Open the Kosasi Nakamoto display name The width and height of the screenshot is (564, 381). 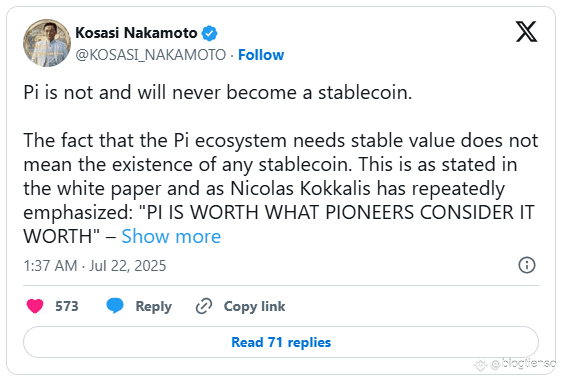coord(136,33)
